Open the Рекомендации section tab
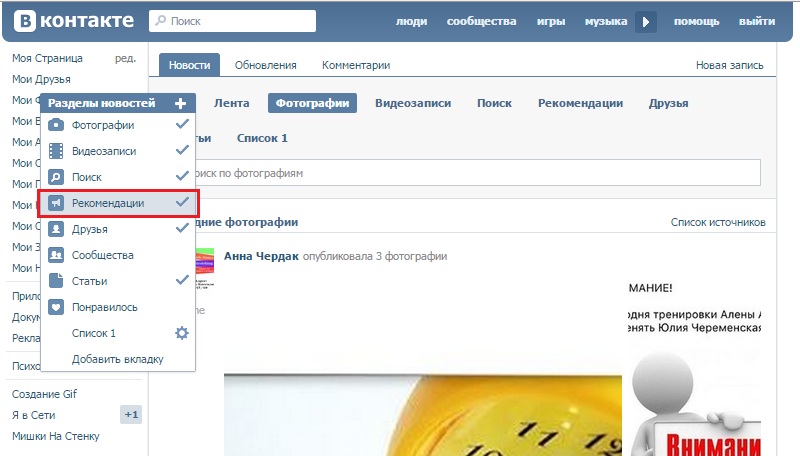The width and height of the screenshot is (800, 456). click(x=580, y=103)
